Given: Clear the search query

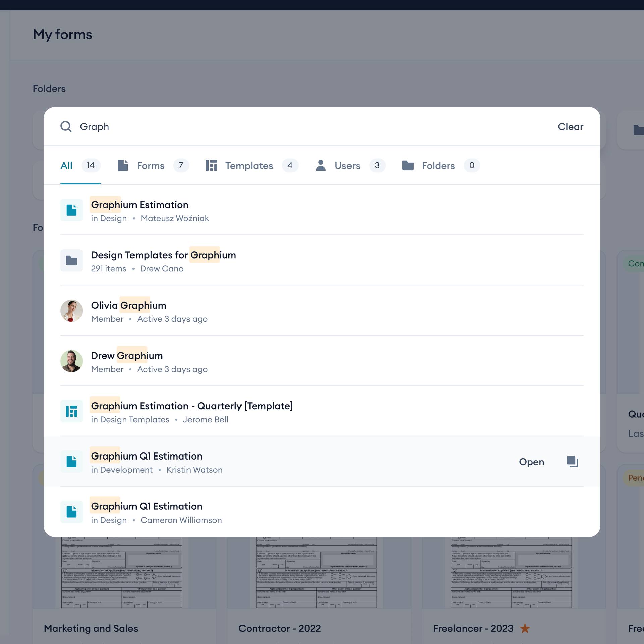Looking at the screenshot, I should pyautogui.click(x=571, y=127).
